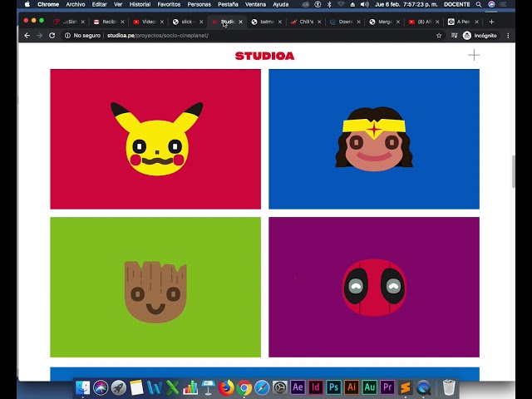Viewport: 532px width, 399px height.
Task: Launch InDesign from the Dock
Action: pyautogui.click(x=316, y=387)
